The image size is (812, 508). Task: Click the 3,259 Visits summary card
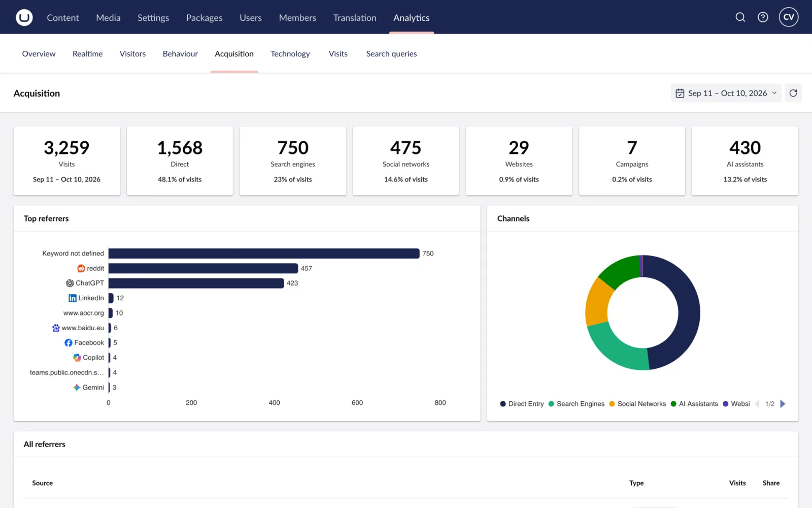coord(66,161)
